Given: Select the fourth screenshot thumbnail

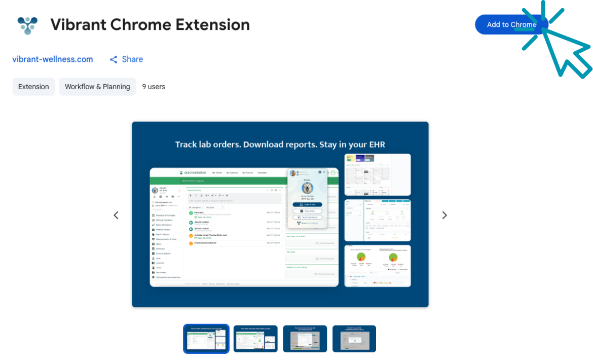Looking at the screenshot, I should coord(354,339).
